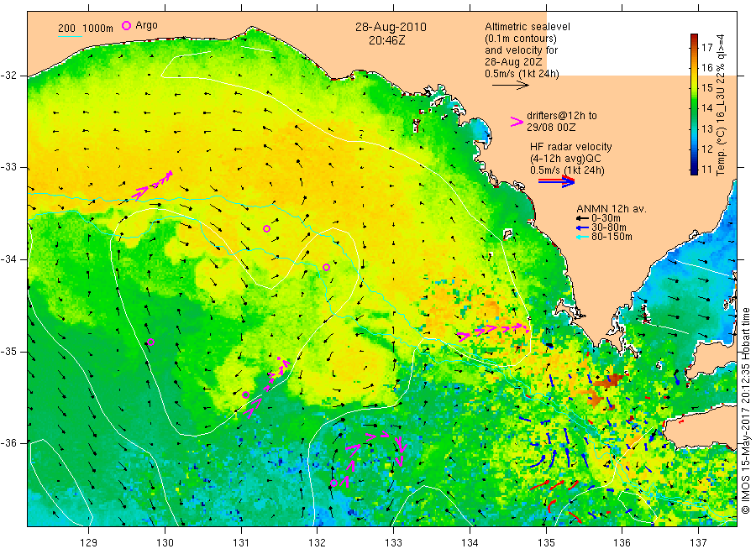Click the colorbar tick label '12'
The width and height of the screenshot is (756, 554).
click(x=706, y=149)
